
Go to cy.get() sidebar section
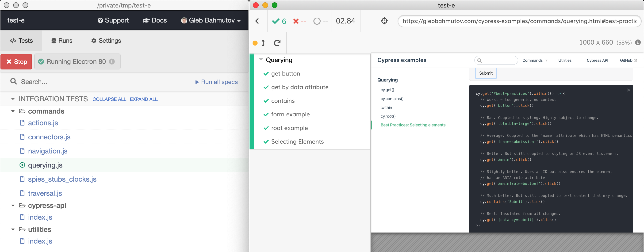pyautogui.click(x=387, y=90)
